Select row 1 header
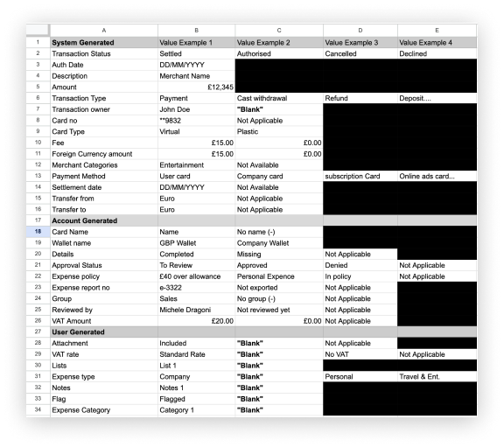Screen dimensions: 504x447 (x=38, y=42)
